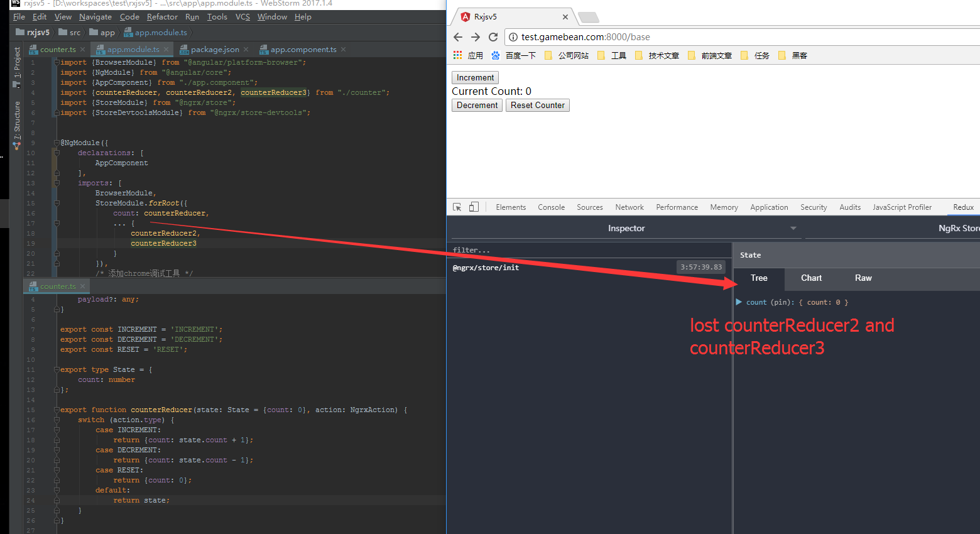Viewport: 980px width, 534px height.
Task: Select app breadcrumb folder
Action: [102, 33]
